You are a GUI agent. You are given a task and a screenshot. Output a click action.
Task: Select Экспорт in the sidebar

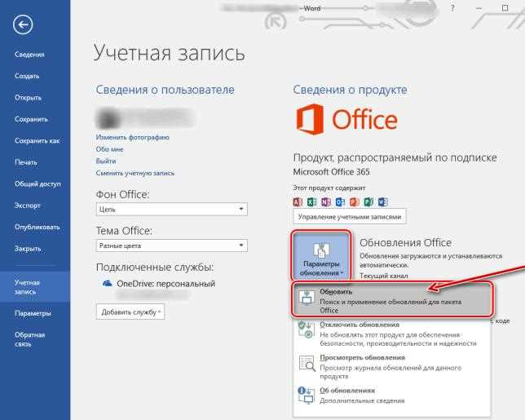(27, 206)
